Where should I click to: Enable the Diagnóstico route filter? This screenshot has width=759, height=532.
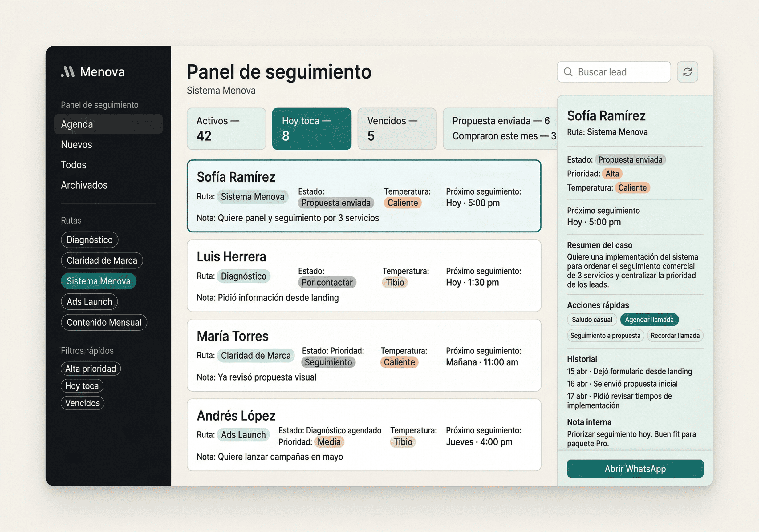89,240
